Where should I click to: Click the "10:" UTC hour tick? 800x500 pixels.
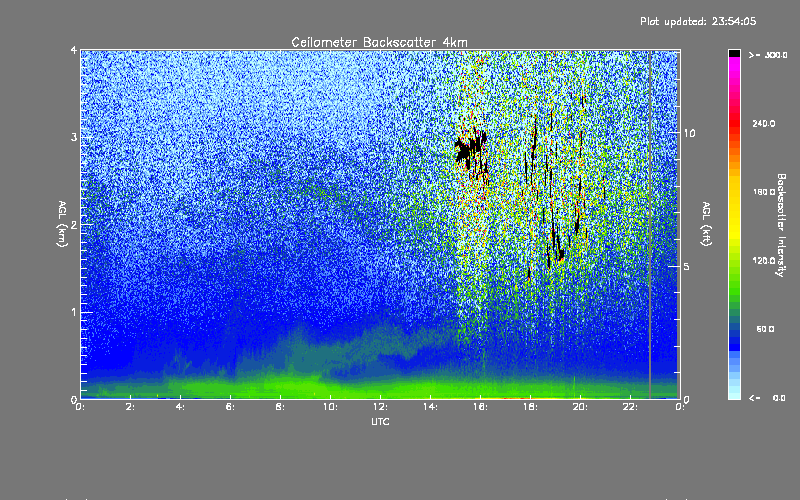coord(330,407)
